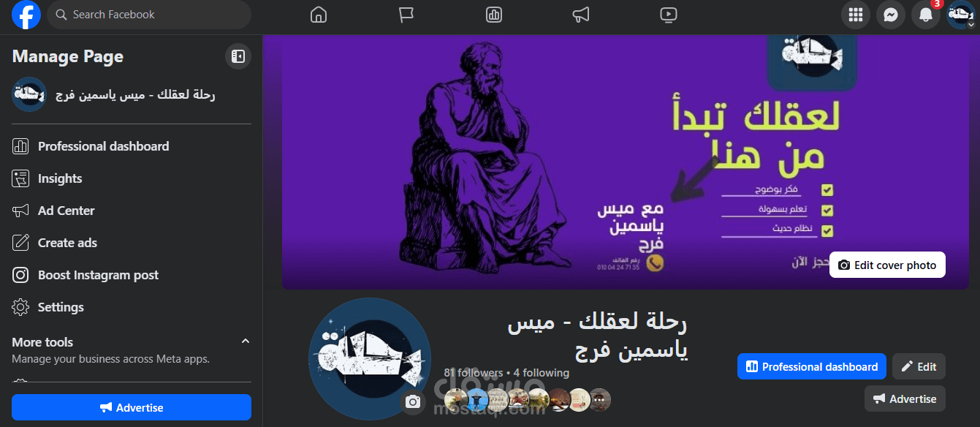Collapse the More tools section
Screen dimensions: 980x427
246,341
